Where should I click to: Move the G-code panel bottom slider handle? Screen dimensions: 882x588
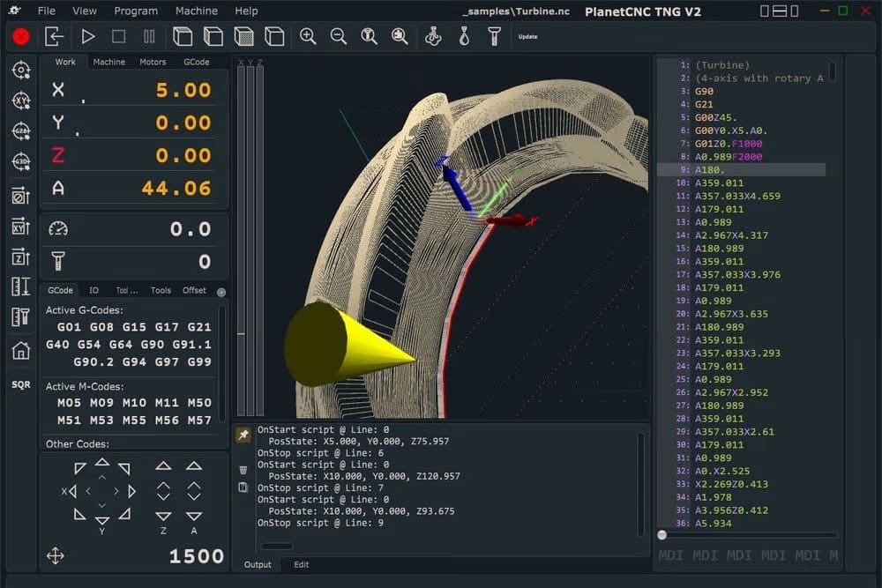tap(662, 534)
